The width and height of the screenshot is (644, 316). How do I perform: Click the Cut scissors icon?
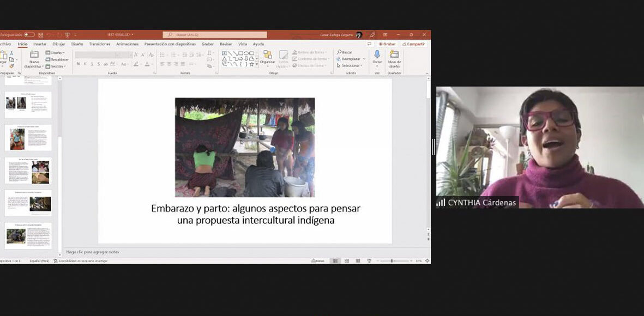pos(11,53)
